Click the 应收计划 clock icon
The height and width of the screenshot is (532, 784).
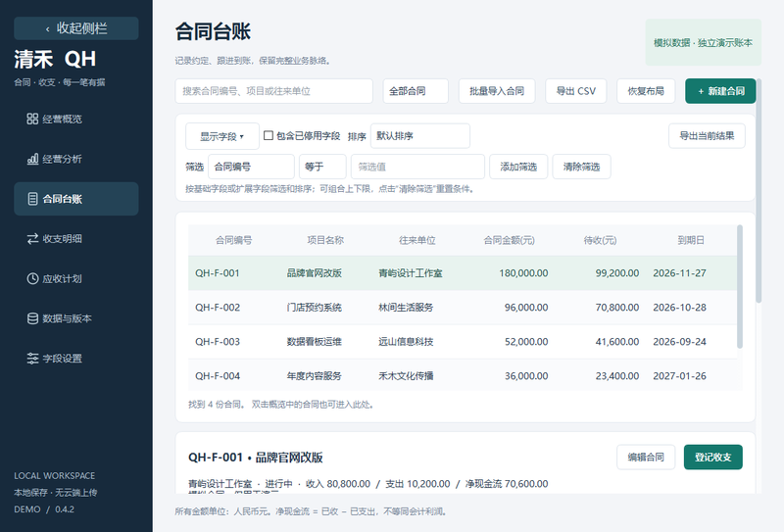pos(32,278)
